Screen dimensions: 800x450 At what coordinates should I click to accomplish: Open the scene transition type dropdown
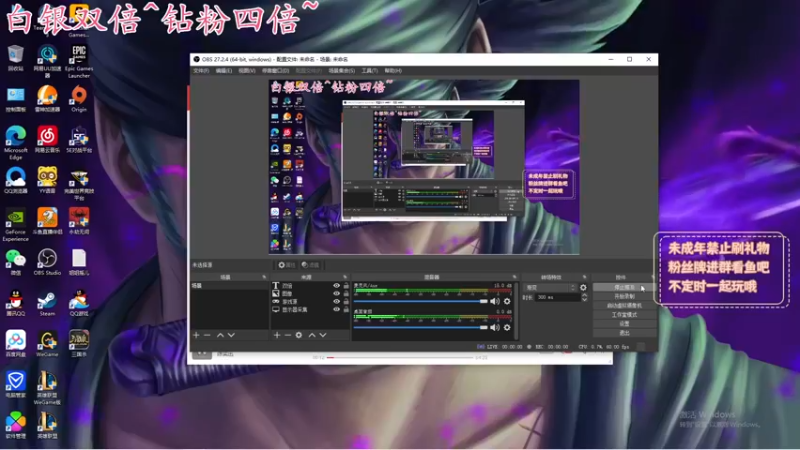(550, 288)
